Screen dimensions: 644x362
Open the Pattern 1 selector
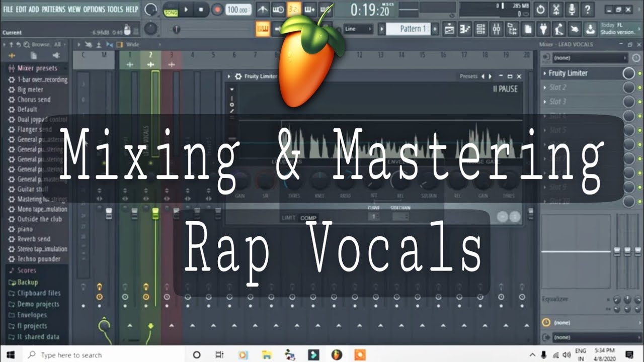409,29
